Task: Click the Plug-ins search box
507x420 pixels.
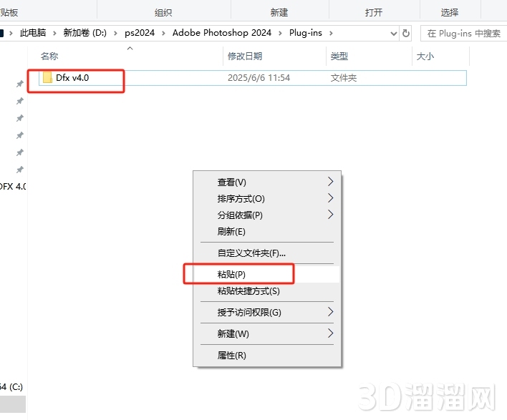Action: [x=463, y=34]
